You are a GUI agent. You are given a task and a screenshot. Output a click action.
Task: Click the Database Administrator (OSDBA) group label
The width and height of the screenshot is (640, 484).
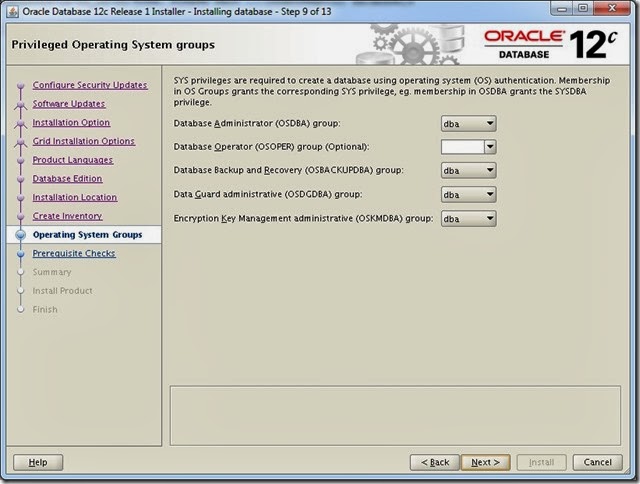[257, 123]
